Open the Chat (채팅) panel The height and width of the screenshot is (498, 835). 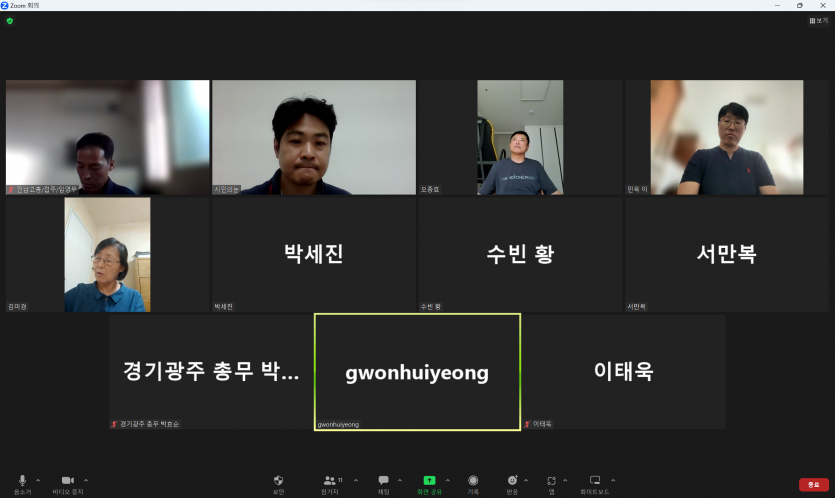pyautogui.click(x=383, y=481)
